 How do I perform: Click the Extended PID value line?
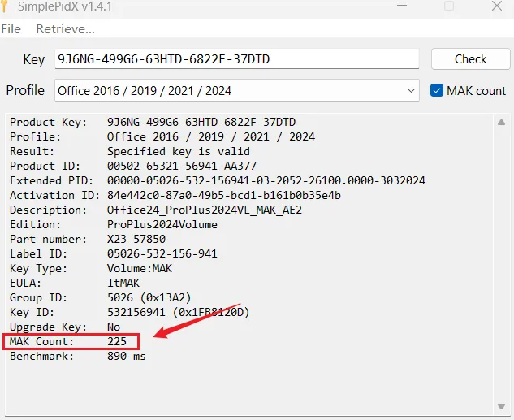click(x=266, y=180)
